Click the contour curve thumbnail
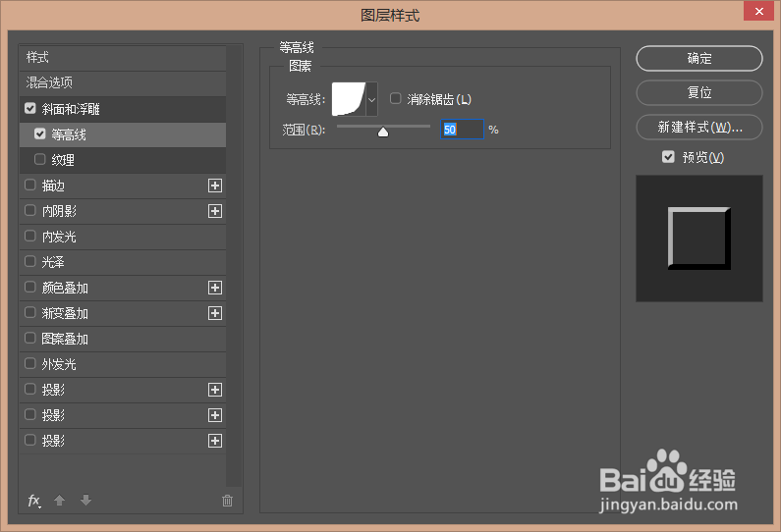The image size is (781, 532). [349, 99]
